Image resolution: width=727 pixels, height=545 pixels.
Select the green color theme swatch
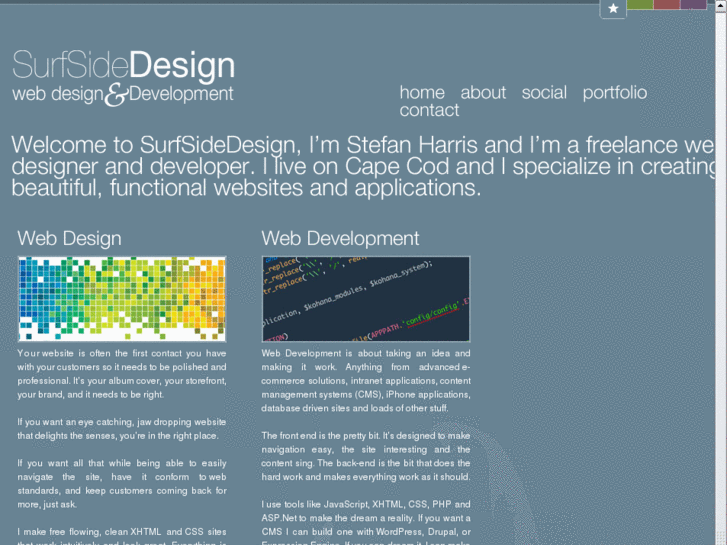(640, 4)
